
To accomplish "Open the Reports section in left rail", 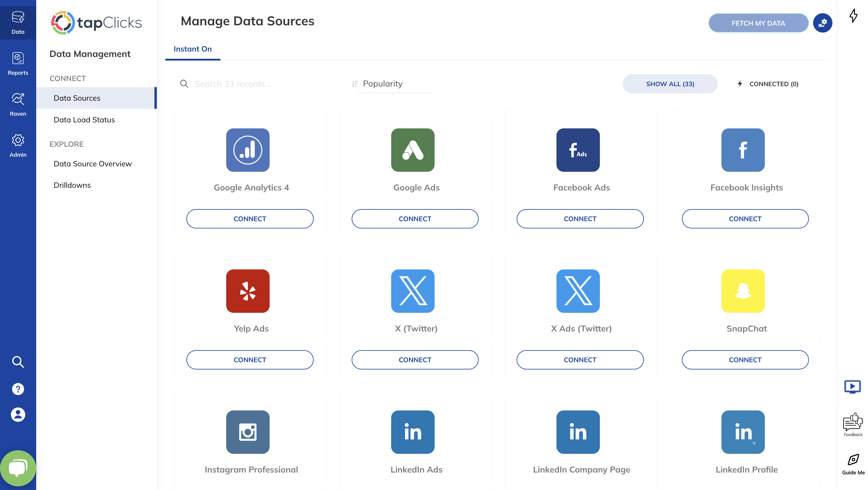I will [x=18, y=64].
